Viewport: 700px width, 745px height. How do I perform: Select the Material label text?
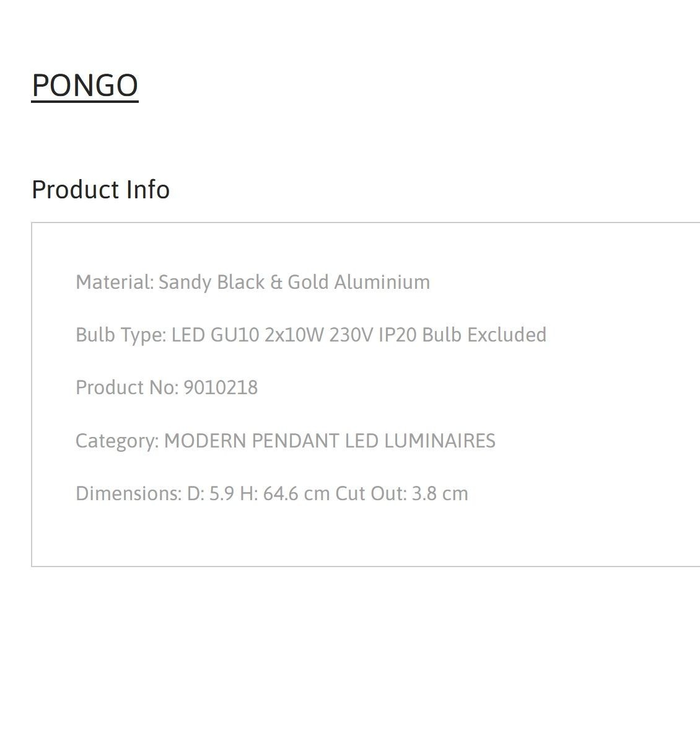coord(115,282)
